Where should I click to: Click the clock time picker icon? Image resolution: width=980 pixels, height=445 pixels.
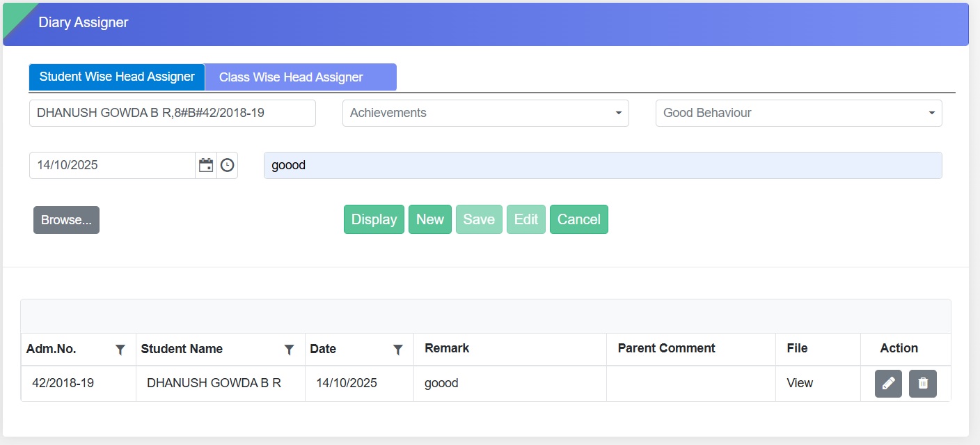(x=228, y=166)
